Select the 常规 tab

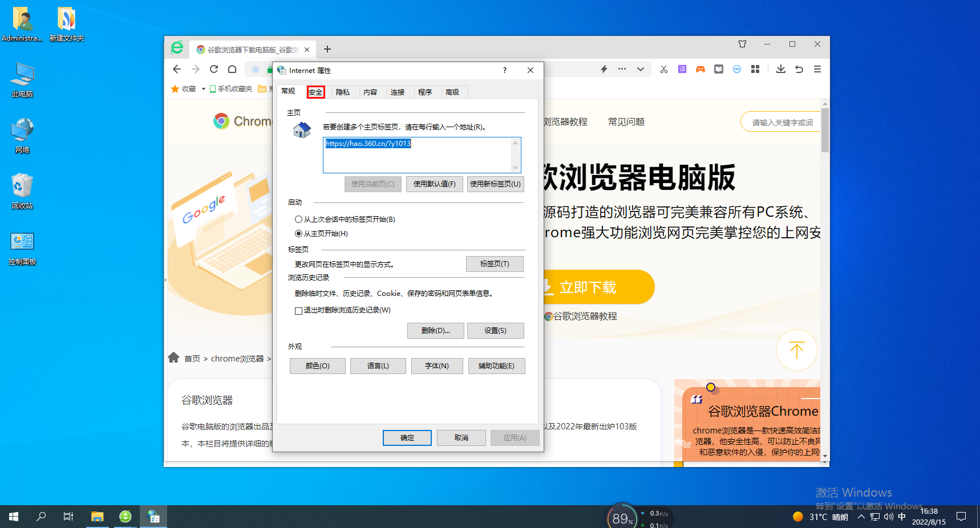(x=289, y=91)
